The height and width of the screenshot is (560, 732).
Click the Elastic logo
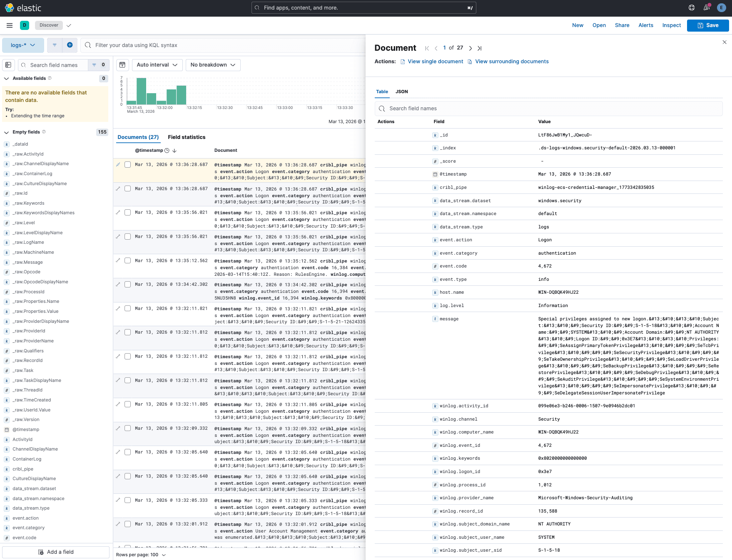(x=24, y=7)
